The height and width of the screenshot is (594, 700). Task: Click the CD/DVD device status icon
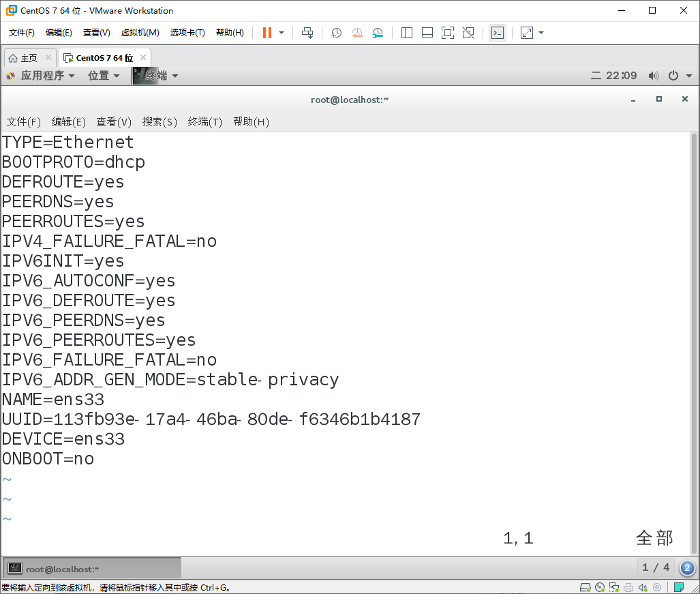(600, 587)
